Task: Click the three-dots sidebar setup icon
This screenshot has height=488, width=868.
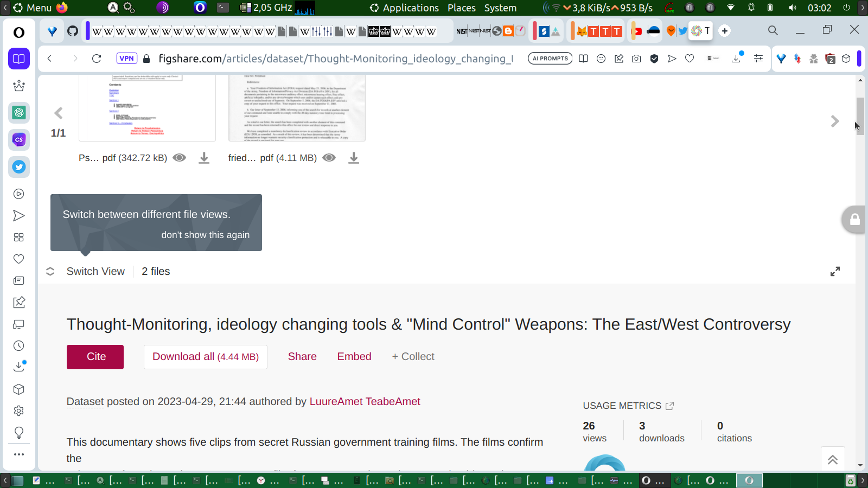Action: 19,454
